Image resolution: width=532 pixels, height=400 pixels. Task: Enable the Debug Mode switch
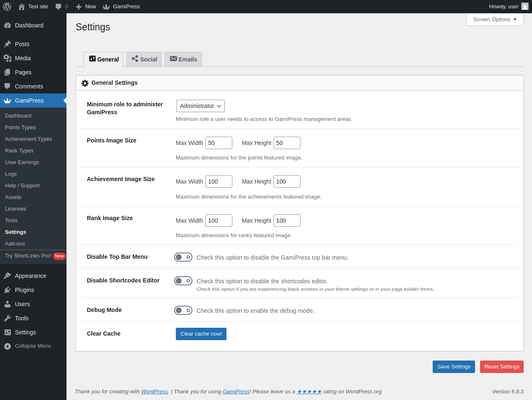[183, 310]
